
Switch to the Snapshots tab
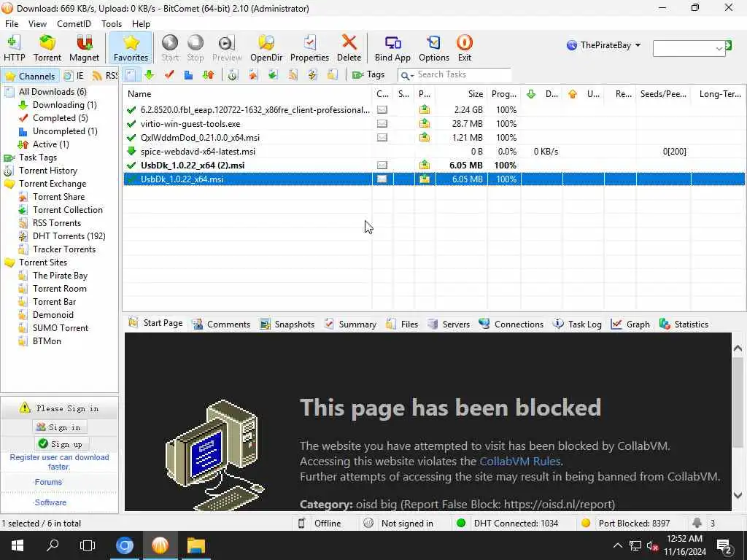287,324
